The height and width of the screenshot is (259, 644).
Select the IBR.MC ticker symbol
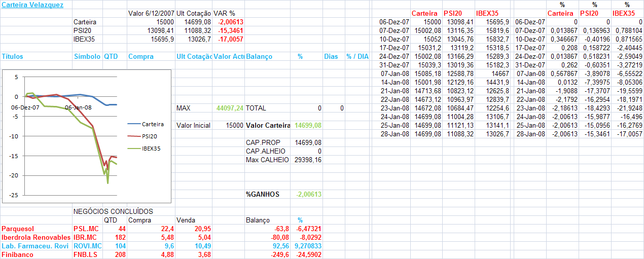[x=85, y=237]
